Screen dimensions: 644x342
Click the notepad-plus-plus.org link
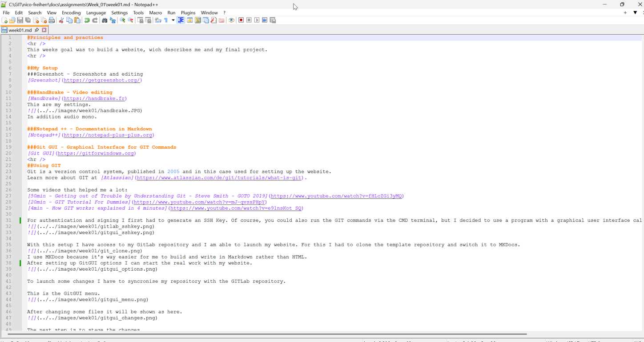click(108, 135)
